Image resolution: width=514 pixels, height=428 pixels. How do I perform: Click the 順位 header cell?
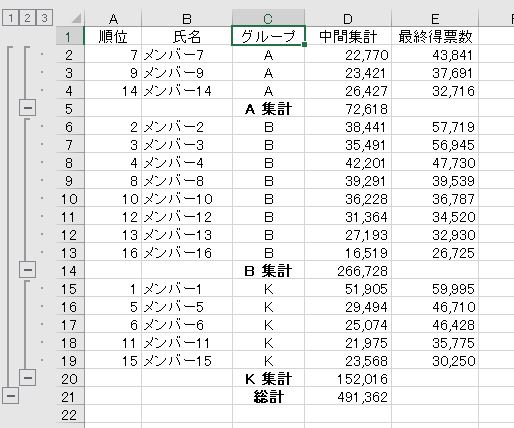[x=113, y=36]
